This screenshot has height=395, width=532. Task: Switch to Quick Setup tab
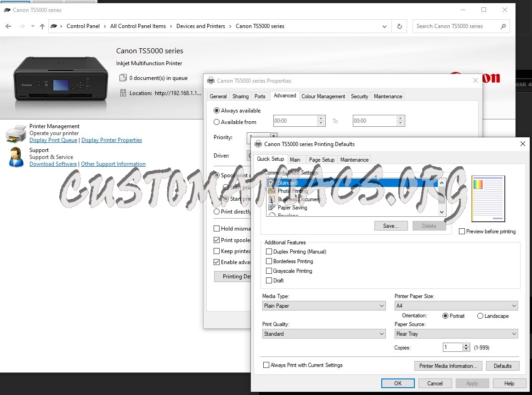(x=271, y=159)
